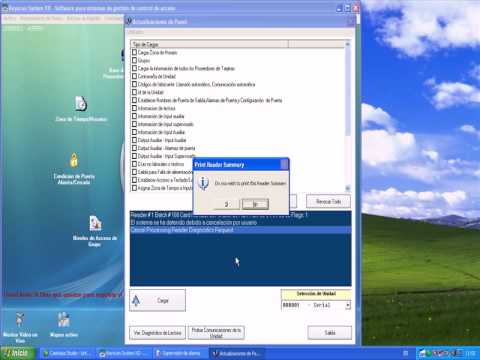Click the Carga button with arrow
This screenshot has height=360, width=480.
(157, 300)
